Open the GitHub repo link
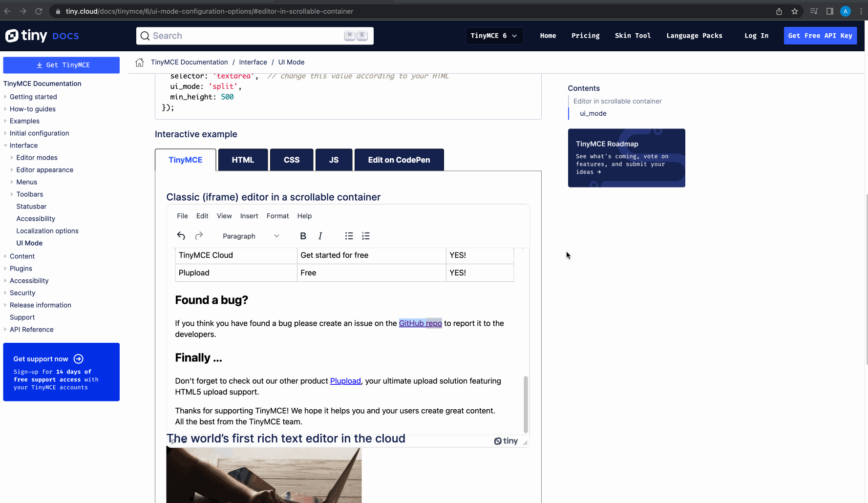868x503 pixels. 420,323
